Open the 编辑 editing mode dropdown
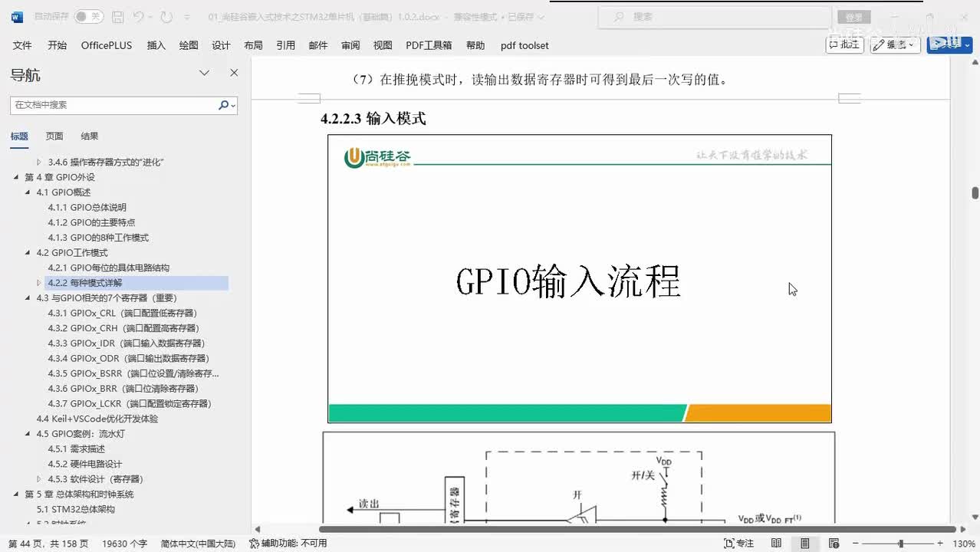Image resolution: width=980 pixels, height=552 pixels. pyautogui.click(x=896, y=45)
